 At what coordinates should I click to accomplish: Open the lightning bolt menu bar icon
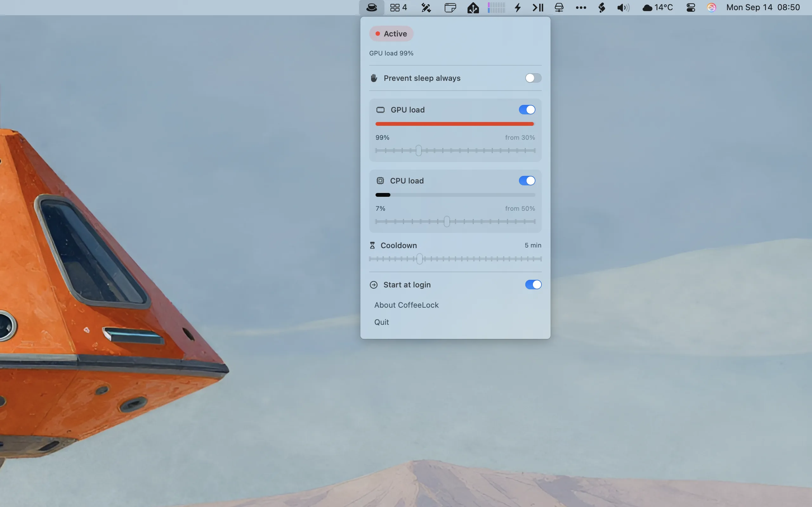(518, 7)
